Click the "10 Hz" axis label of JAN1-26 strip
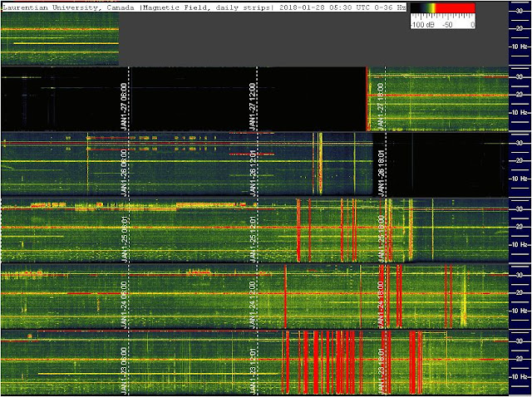This screenshot has width=532, height=397. [520, 179]
